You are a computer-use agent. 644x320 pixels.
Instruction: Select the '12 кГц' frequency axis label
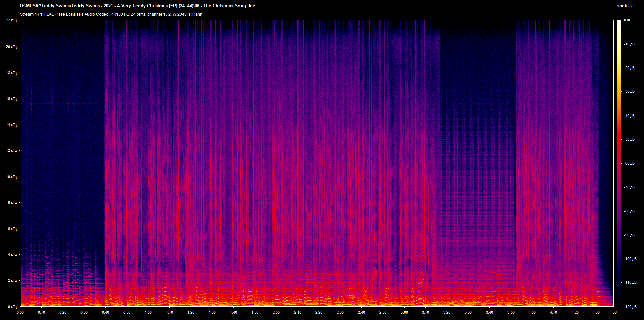point(11,150)
